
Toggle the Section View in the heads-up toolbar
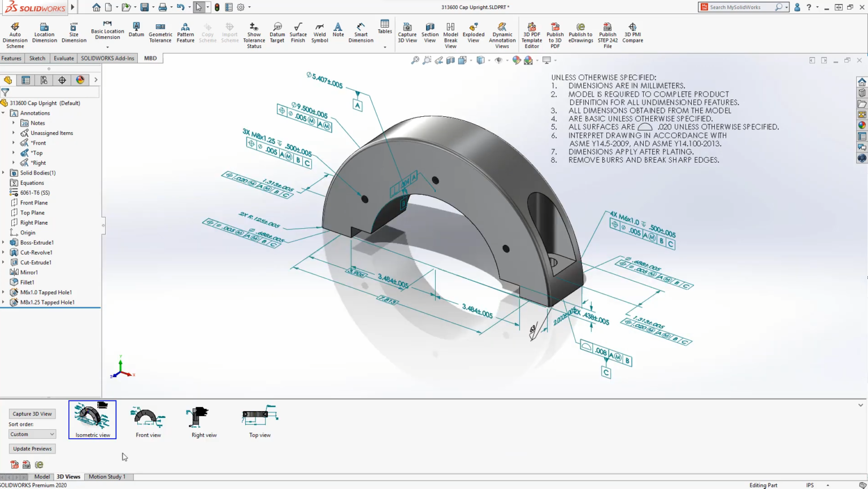click(450, 60)
